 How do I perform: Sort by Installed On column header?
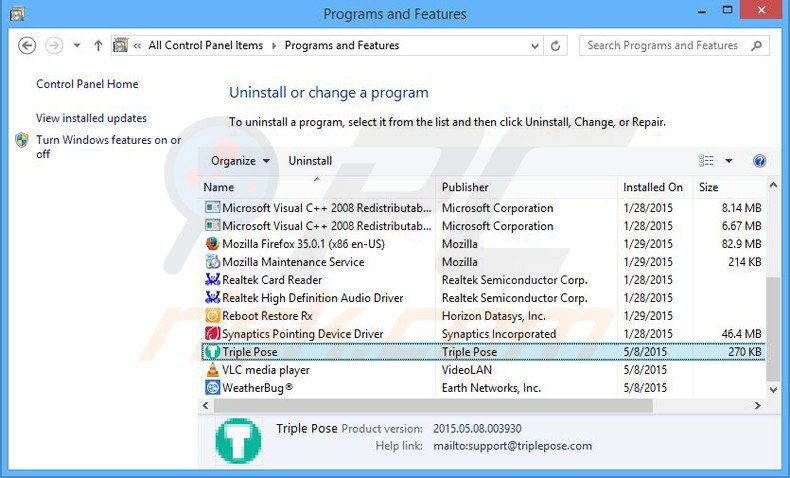pyautogui.click(x=655, y=187)
